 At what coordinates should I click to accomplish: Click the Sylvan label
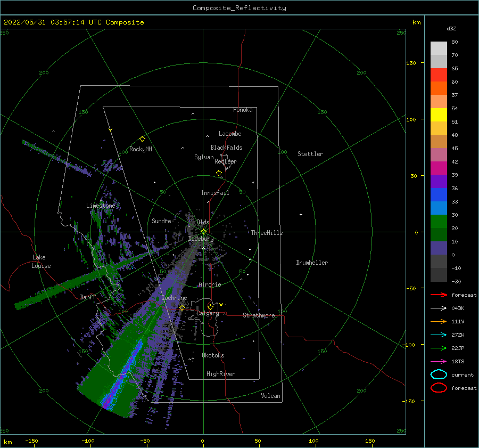[204, 157]
